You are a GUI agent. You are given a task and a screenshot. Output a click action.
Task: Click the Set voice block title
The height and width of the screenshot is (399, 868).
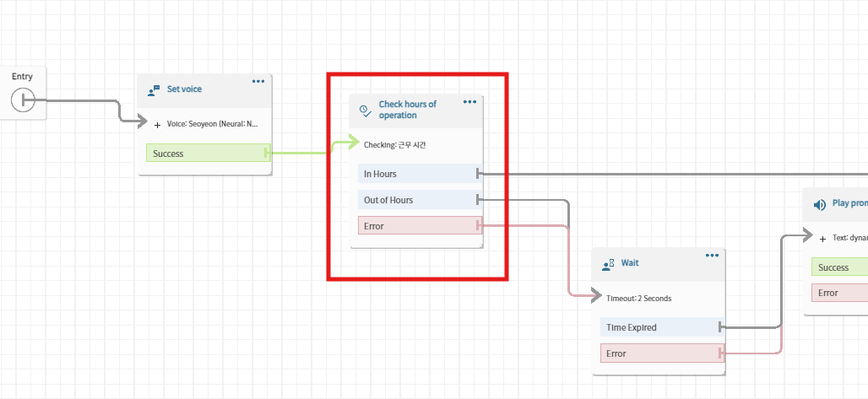point(184,89)
